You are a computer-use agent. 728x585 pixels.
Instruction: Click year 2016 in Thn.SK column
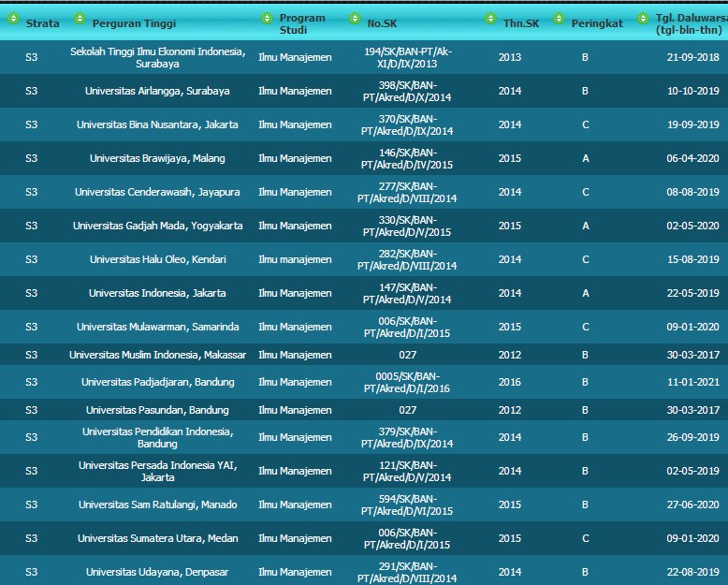(510, 382)
